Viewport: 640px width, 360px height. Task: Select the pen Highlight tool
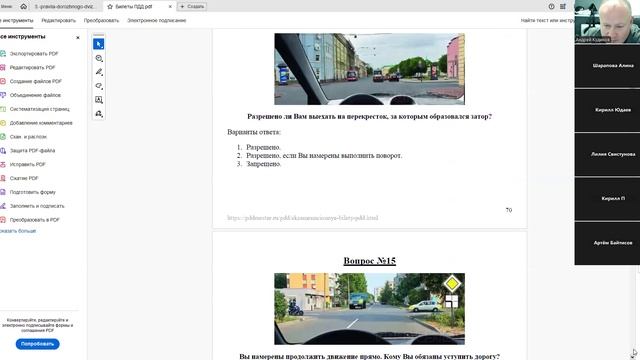[x=98, y=72]
